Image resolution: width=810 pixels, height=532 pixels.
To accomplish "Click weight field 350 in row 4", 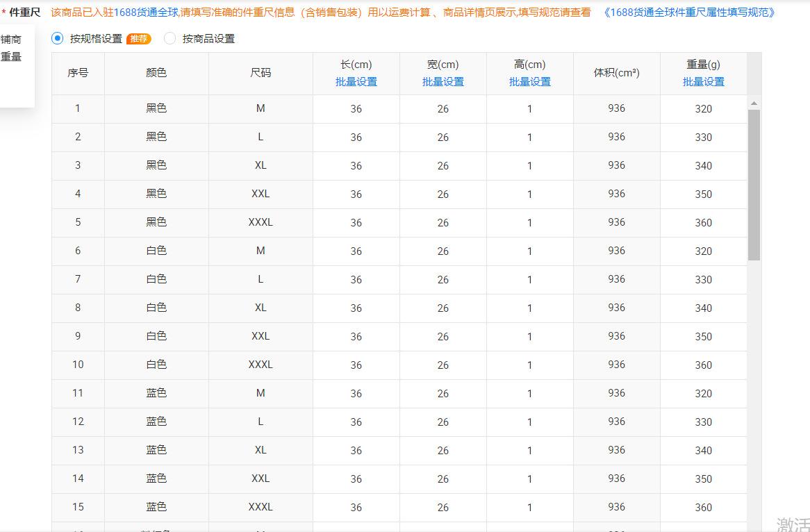I will click(703, 194).
